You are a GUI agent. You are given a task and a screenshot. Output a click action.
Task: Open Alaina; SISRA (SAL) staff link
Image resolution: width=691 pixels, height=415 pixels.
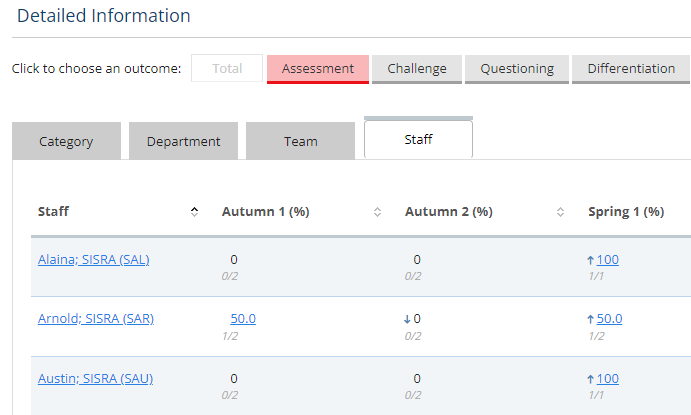93,259
